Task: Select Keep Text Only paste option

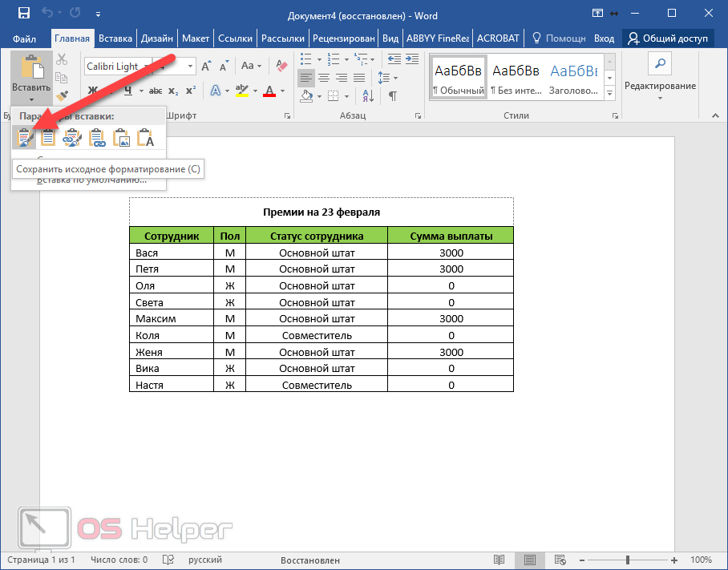Action: (x=145, y=138)
